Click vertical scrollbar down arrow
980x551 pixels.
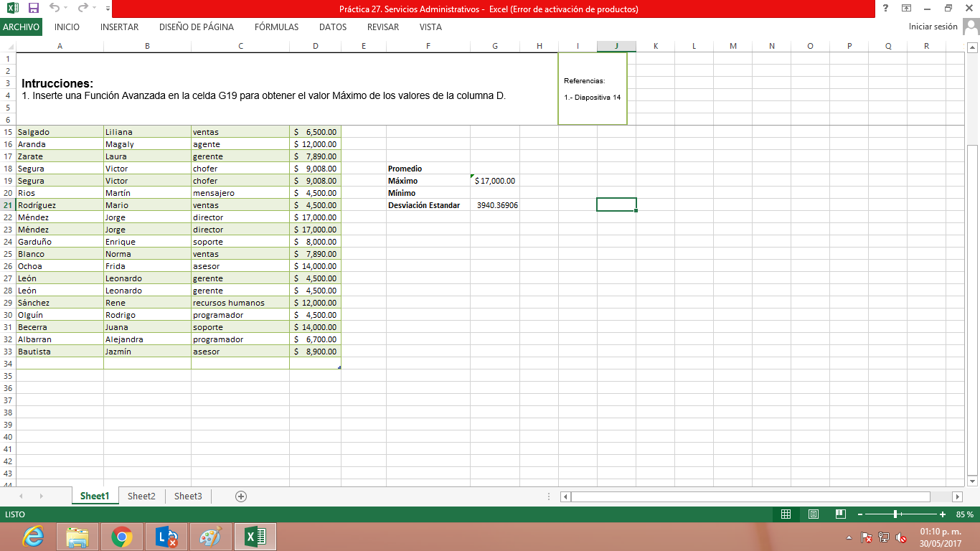pos(973,480)
